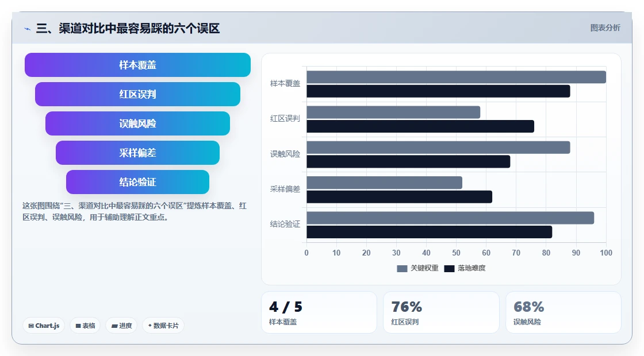Click the slide title 三、渠道对比中最容易踩的六个误区

tap(128, 28)
